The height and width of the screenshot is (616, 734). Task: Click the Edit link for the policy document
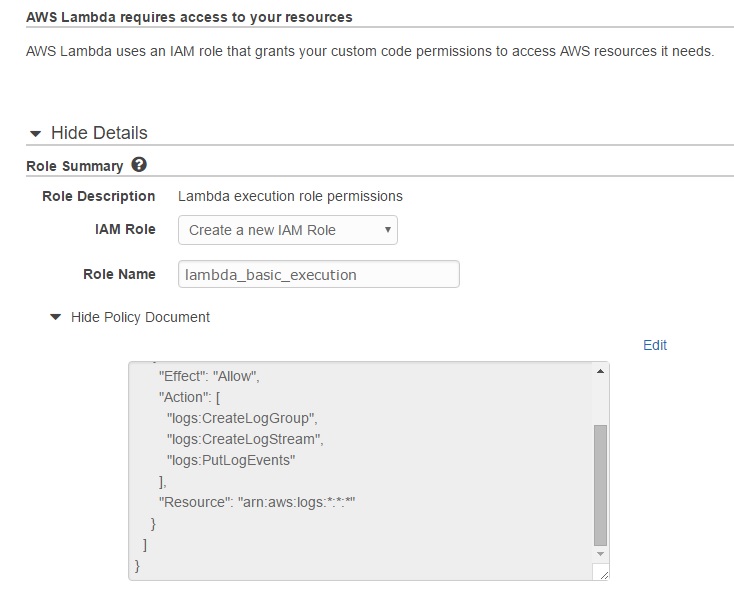654,345
